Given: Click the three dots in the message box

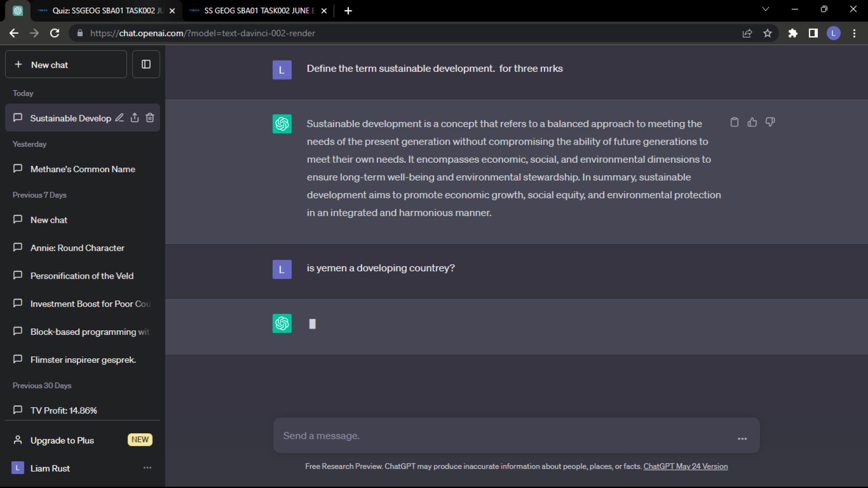Looking at the screenshot, I should pos(742,439).
